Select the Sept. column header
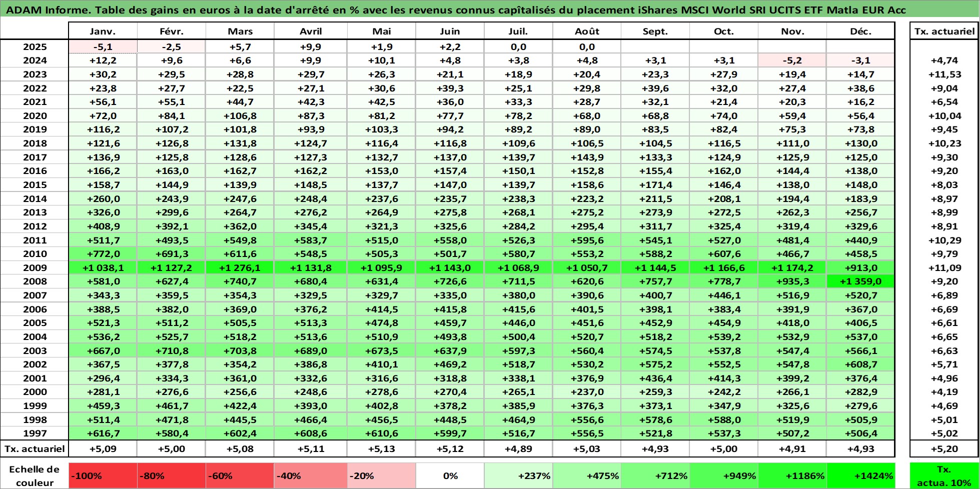Screen dimensions: 980x489 655,31
